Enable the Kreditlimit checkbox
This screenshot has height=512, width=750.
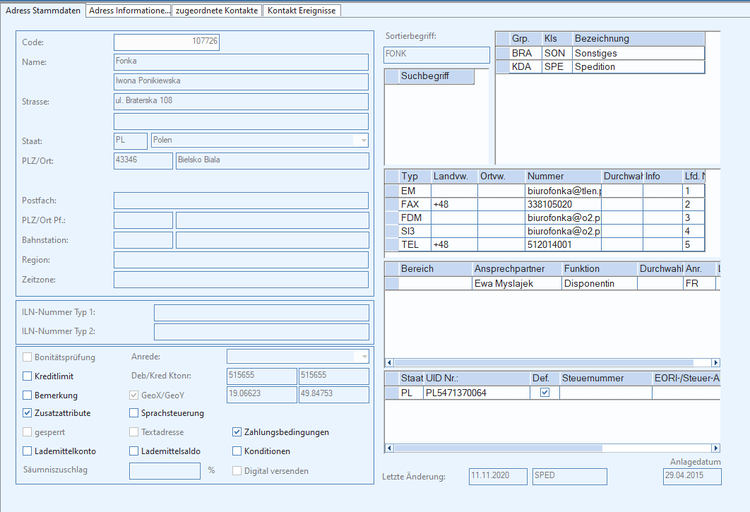[27, 376]
